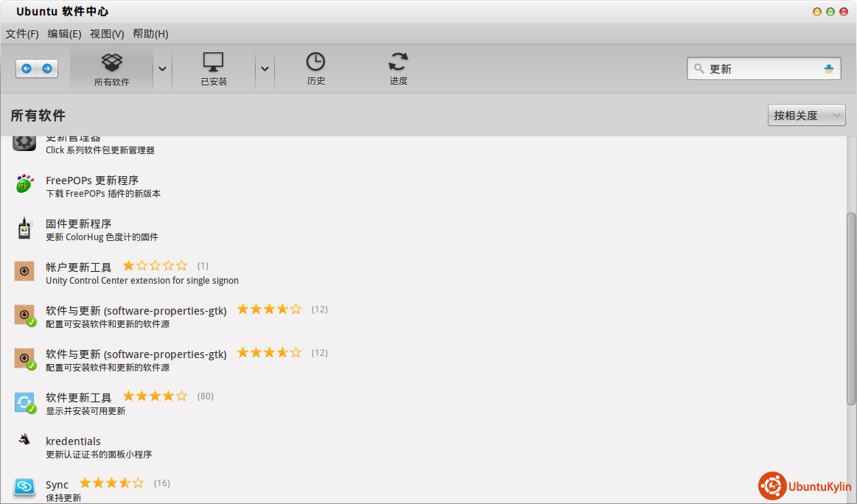Open the 进度 progress icon
Image resolution: width=857 pixels, height=504 pixels.
click(x=399, y=63)
